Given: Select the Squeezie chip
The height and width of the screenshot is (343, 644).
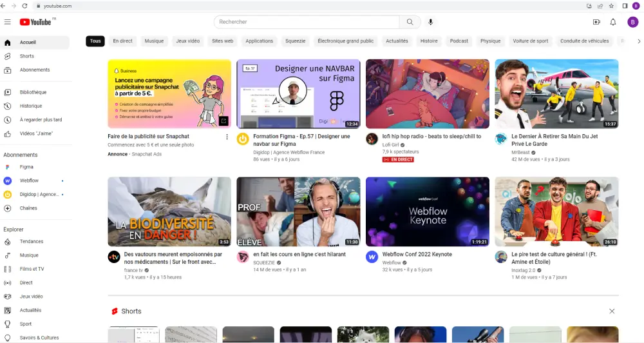Looking at the screenshot, I should click(296, 41).
